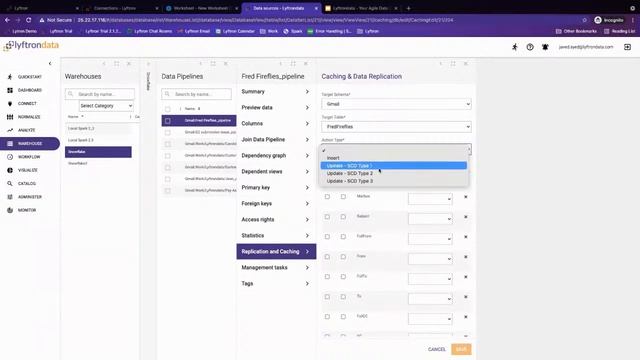Viewport: 640px width, 360px height.
Task: Tick the first checkbox in the From row
Action: tap(327, 257)
